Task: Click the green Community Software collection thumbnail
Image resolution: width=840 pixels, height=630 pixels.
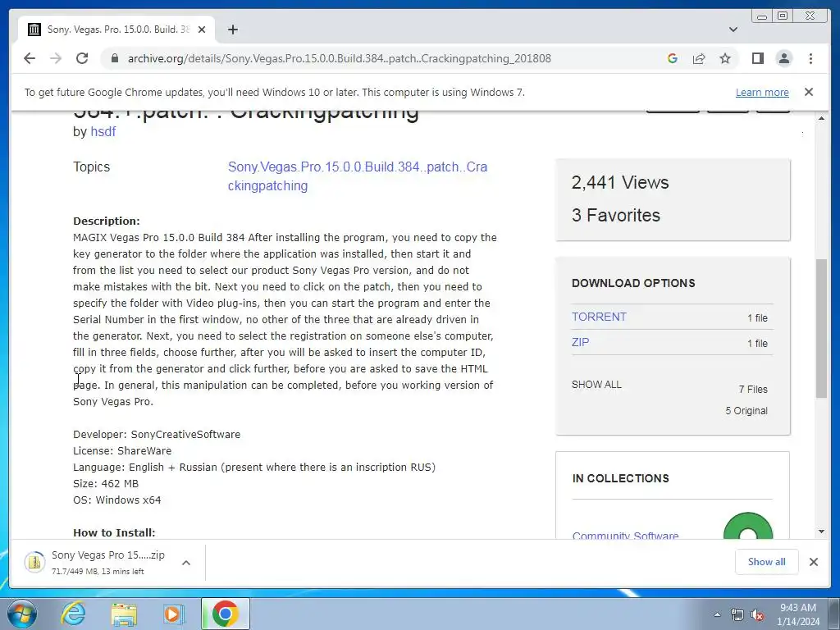Action: pos(748,526)
